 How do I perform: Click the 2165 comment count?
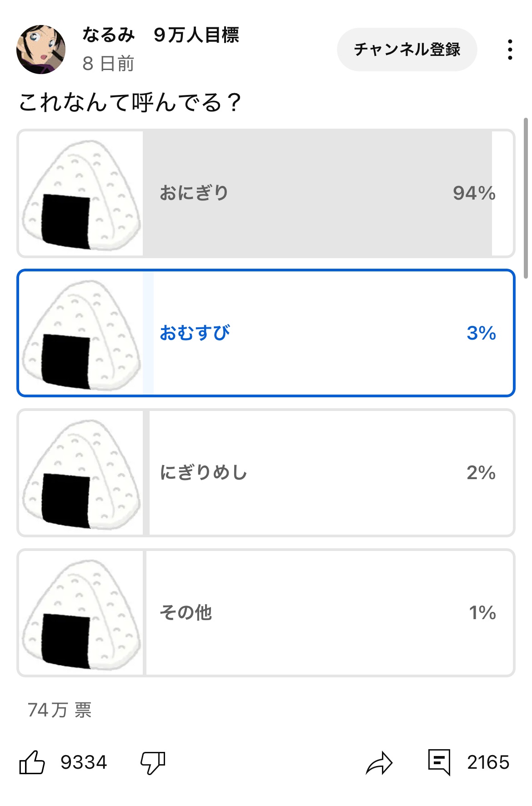pos(488,762)
